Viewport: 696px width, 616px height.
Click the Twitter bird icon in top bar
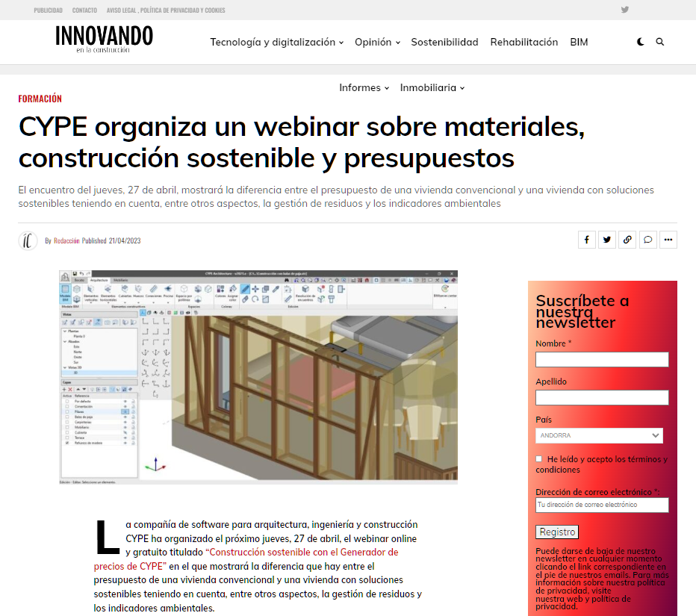(624, 10)
